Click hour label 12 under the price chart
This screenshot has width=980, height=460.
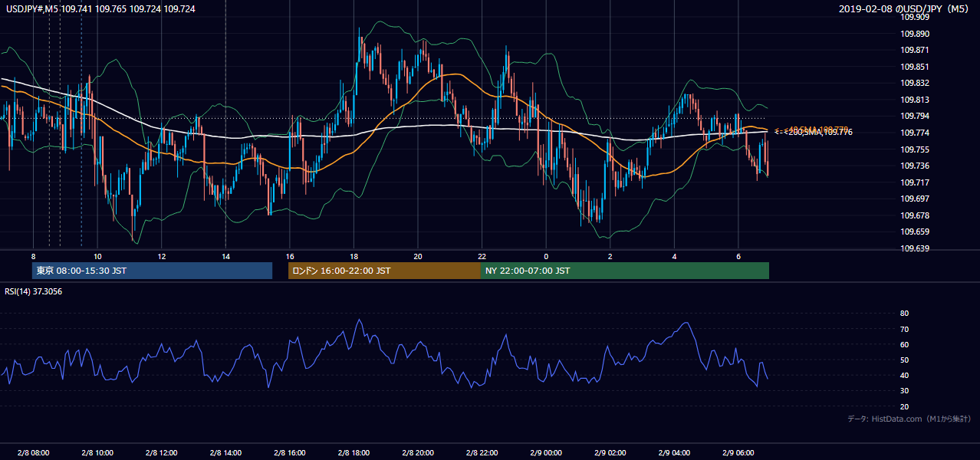162,256
